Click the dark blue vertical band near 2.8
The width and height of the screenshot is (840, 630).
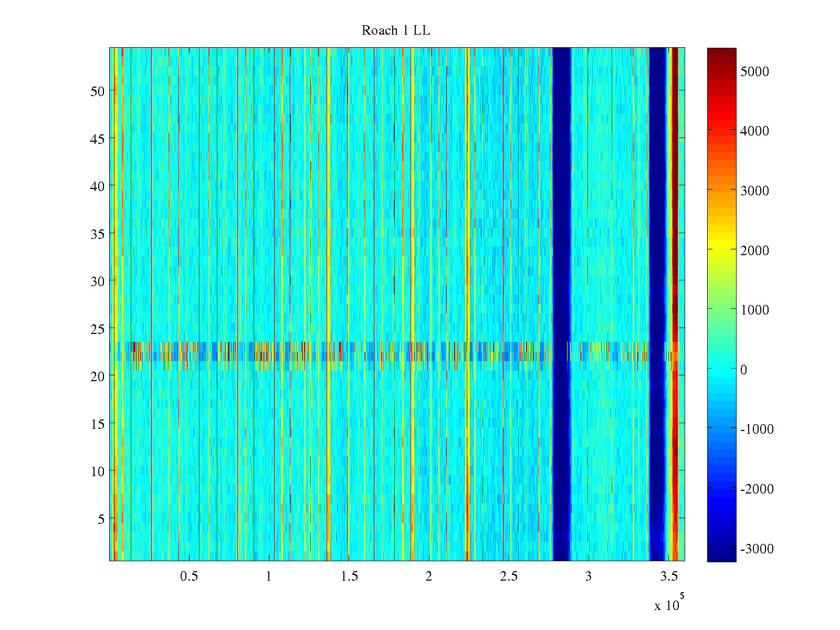coord(561,304)
